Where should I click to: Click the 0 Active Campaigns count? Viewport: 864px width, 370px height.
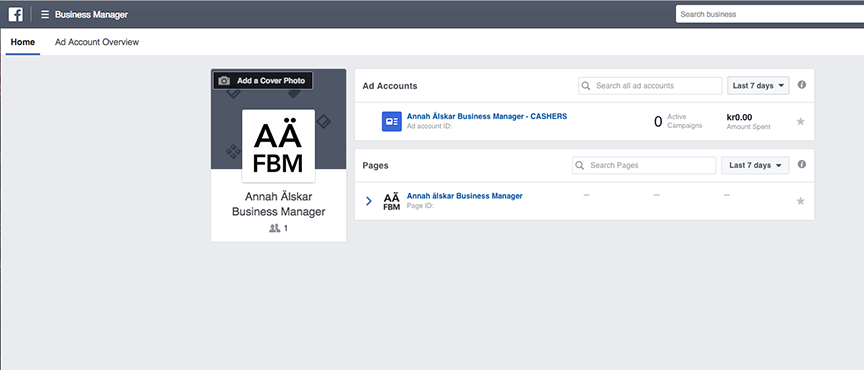point(658,122)
